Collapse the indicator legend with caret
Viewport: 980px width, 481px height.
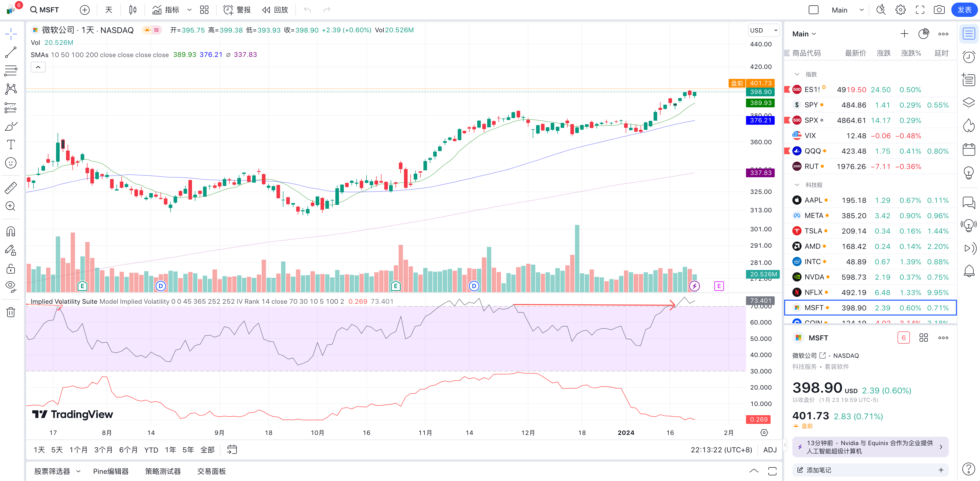pos(38,67)
